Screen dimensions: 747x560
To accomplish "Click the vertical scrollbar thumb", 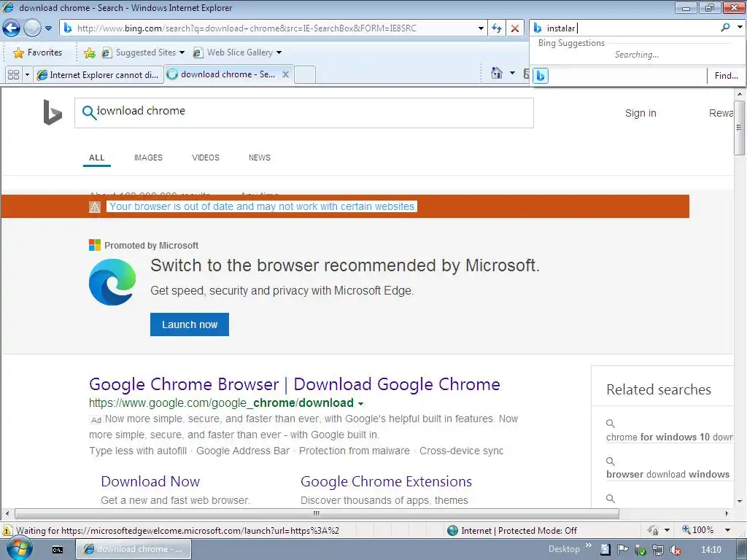I will (739, 127).
